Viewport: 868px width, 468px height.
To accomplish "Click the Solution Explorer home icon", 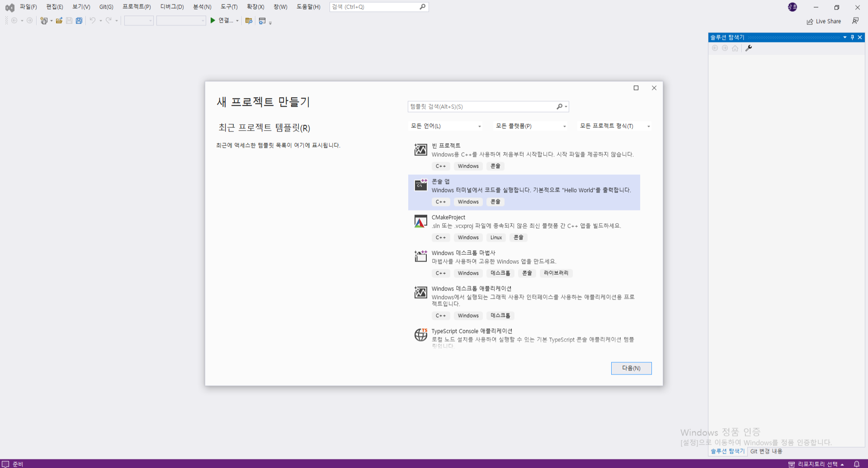I will coord(735,48).
